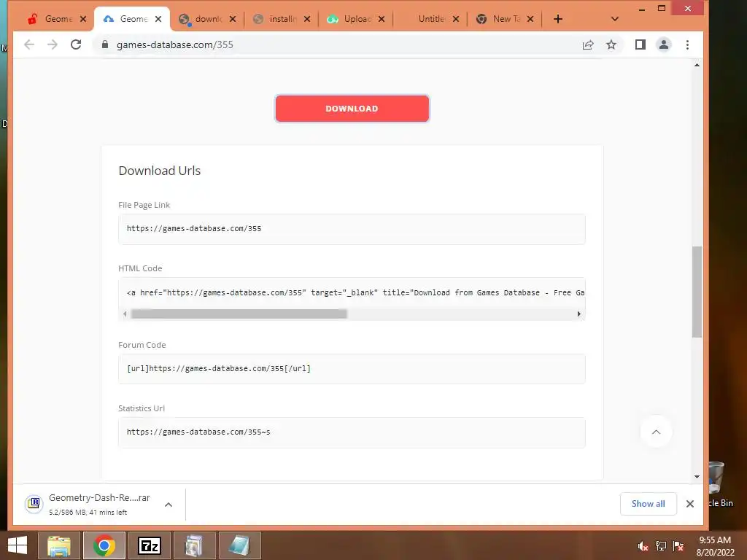Close the Upload tab
747x560 pixels.
(382, 19)
